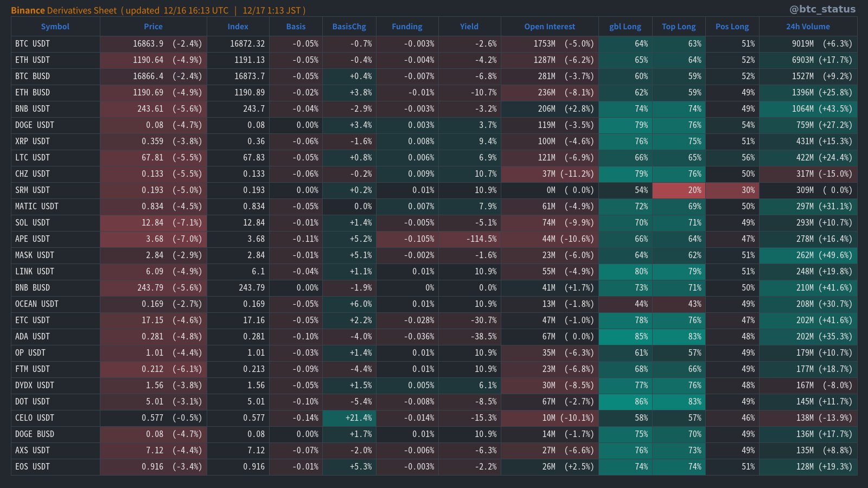Sort by gbl Long column
Image resolution: width=868 pixels, height=488 pixels.
pos(625,26)
